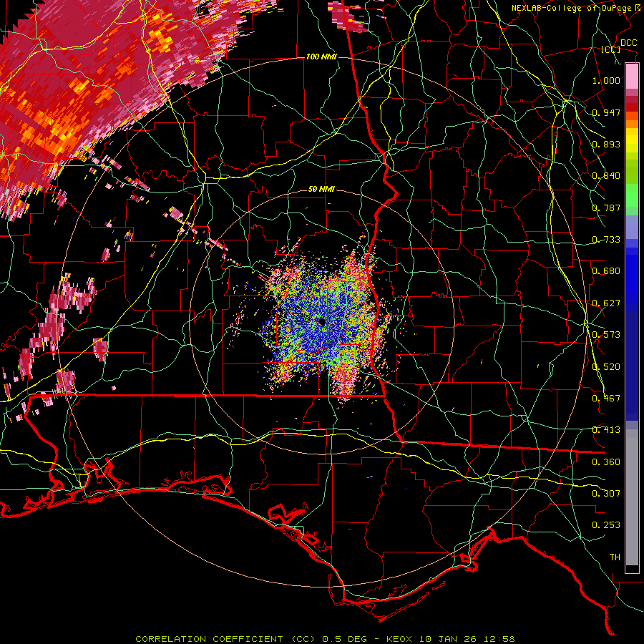
Task: Click the 0.680 legend value
Action: tap(606, 271)
